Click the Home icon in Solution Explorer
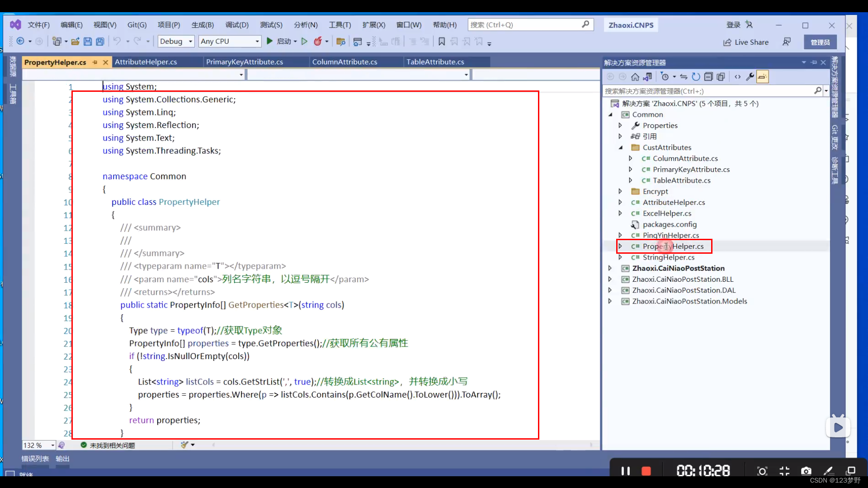The width and height of the screenshot is (868, 488). pyautogui.click(x=635, y=77)
